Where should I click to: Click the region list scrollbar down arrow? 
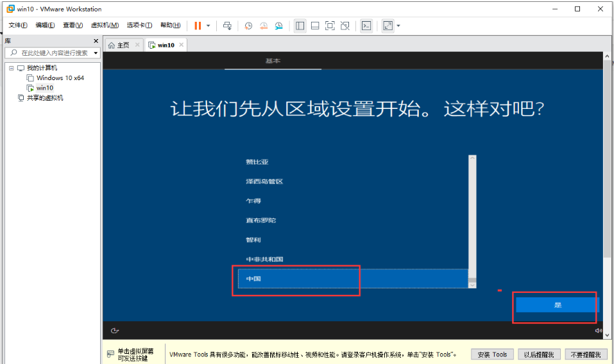[x=472, y=285]
